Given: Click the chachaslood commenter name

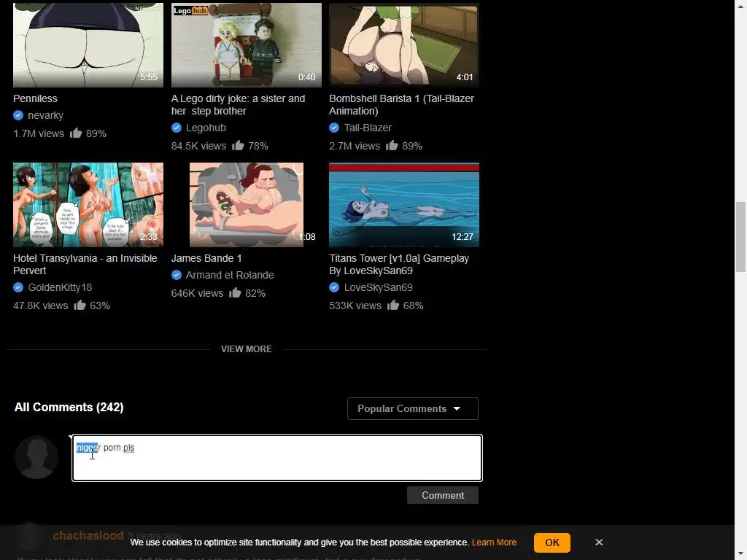Looking at the screenshot, I should 88,535.
